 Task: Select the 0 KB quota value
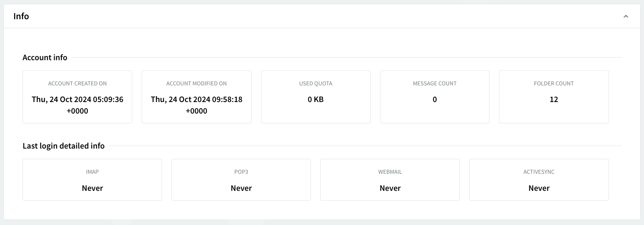(x=316, y=100)
